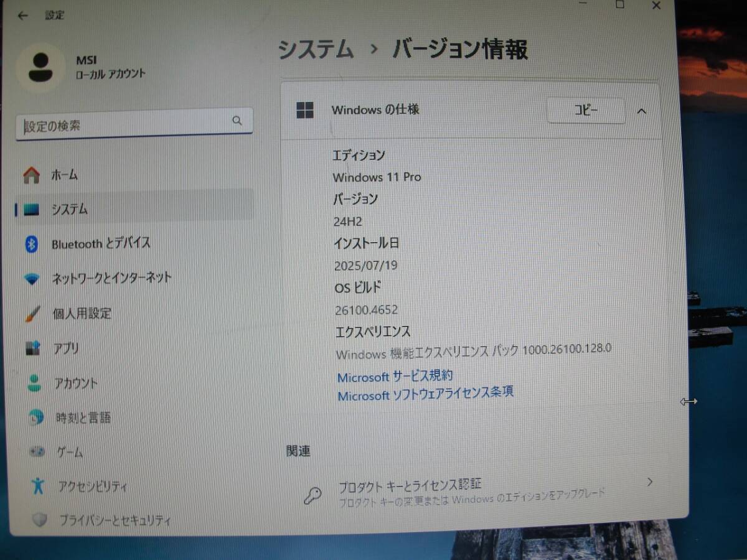Click the product key icon
747x560 pixels.
[312, 495]
